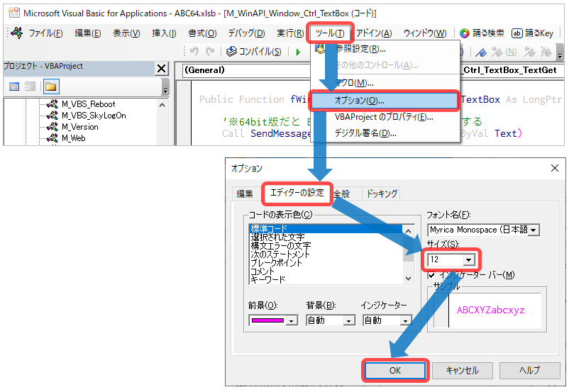The height and width of the screenshot is (392, 569).
Task: Close the オプション dialog with X
Action: tap(555, 168)
